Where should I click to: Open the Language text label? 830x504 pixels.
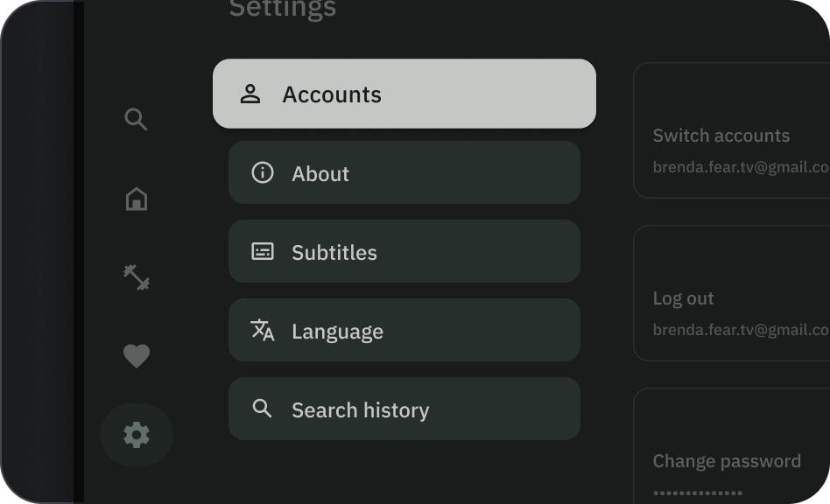[x=337, y=332]
